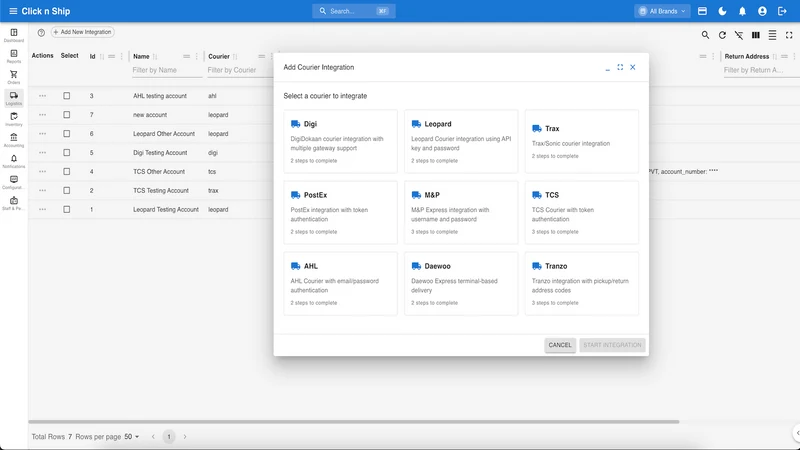Go to the next page arrow
Image resolution: width=800 pixels, height=450 pixels.
coord(185,437)
